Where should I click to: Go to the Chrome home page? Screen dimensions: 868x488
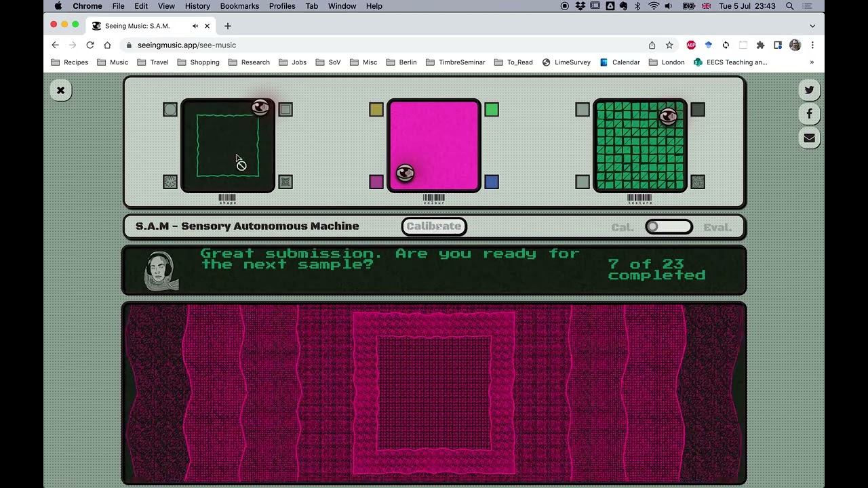[107, 45]
